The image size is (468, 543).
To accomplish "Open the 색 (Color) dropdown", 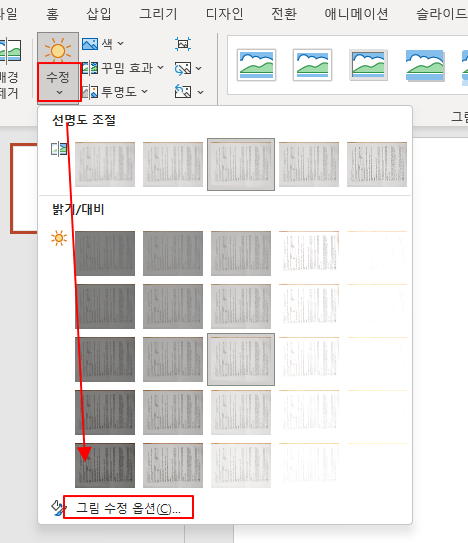I will 103,44.
